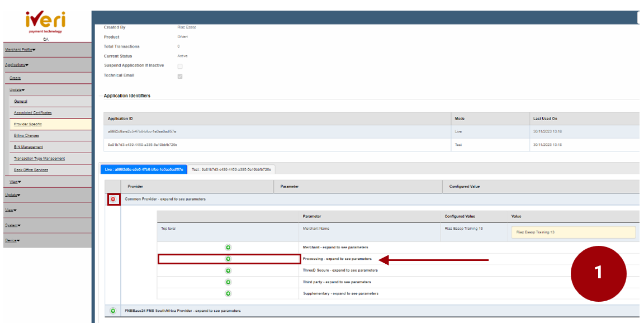Select the Live application tab
644x323 pixels.
(144, 169)
